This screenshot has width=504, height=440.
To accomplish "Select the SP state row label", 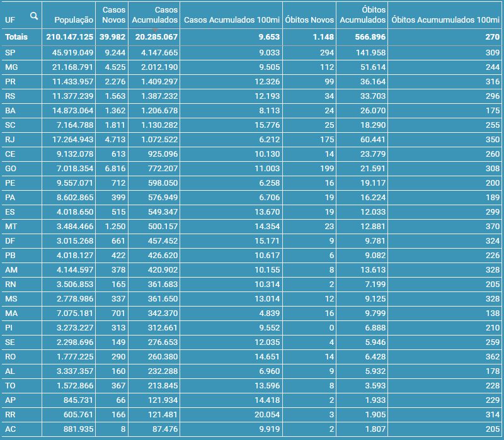I will click(x=10, y=52).
